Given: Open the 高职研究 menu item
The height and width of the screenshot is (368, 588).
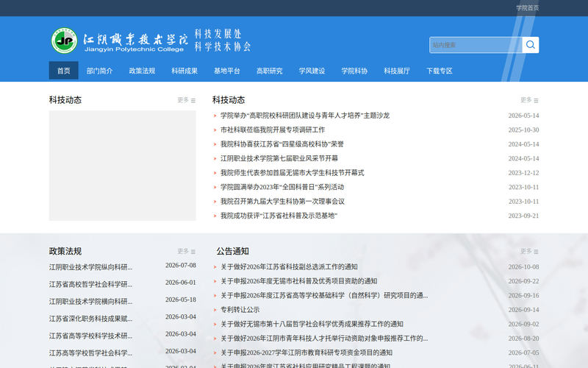Looking at the screenshot, I should [270, 71].
